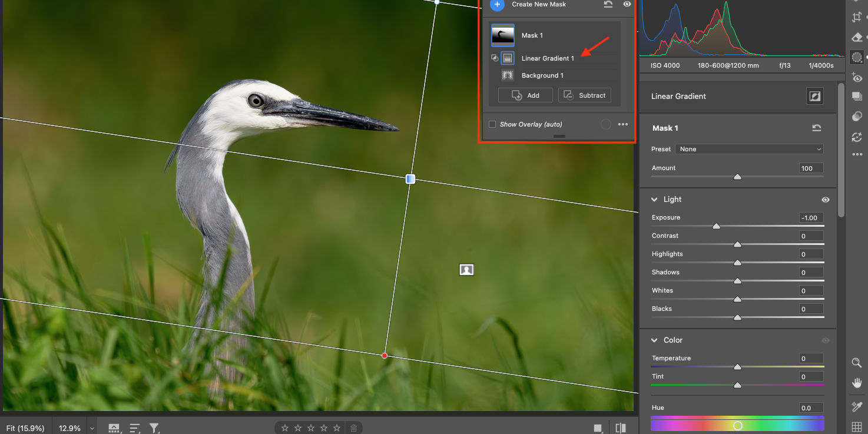
Task: Select the Red Eye removal tool
Action: [x=857, y=78]
